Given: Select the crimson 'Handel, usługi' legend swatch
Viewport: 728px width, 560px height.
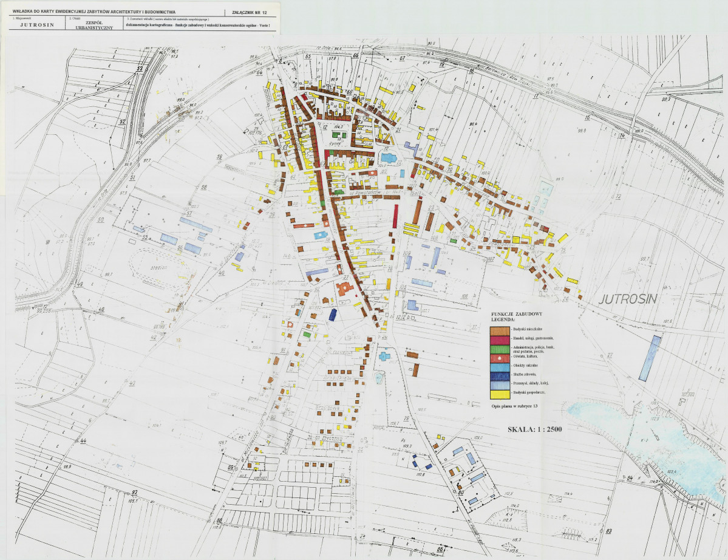Looking at the screenshot, I should pyautogui.click(x=499, y=340).
